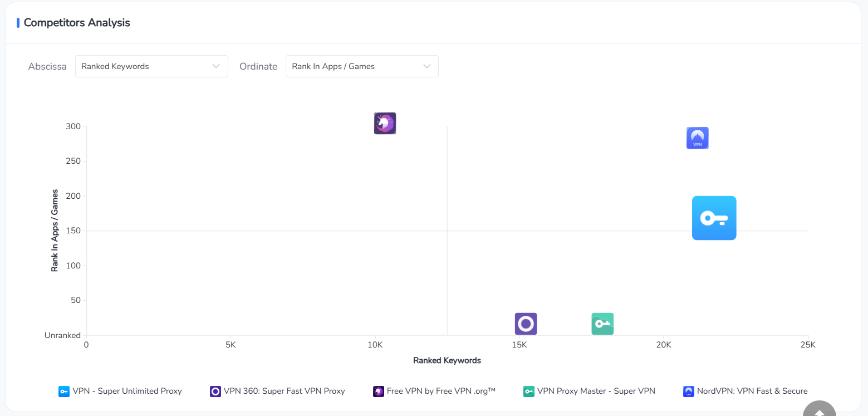Click the Free VPN unicorn icon in chart
868x416 pixels.
click(385, 123)
